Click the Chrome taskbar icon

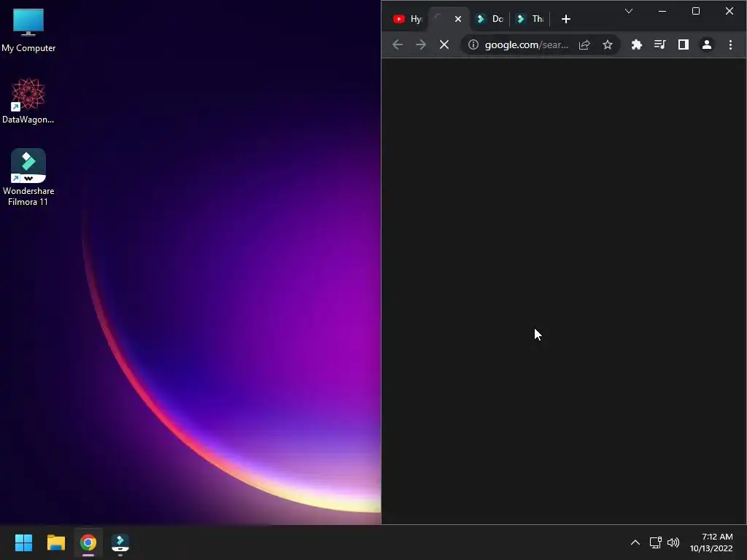88,542
